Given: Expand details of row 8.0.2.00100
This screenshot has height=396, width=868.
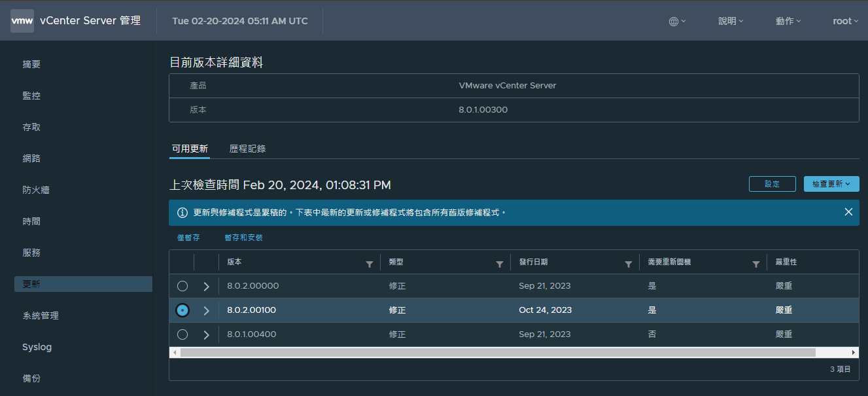Looking at the screenshot, I should click(207, 310).
